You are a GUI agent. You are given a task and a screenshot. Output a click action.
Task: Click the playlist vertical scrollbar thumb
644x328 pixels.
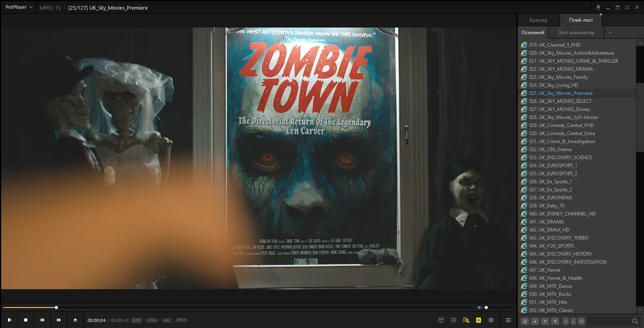(x=640, y=117)
